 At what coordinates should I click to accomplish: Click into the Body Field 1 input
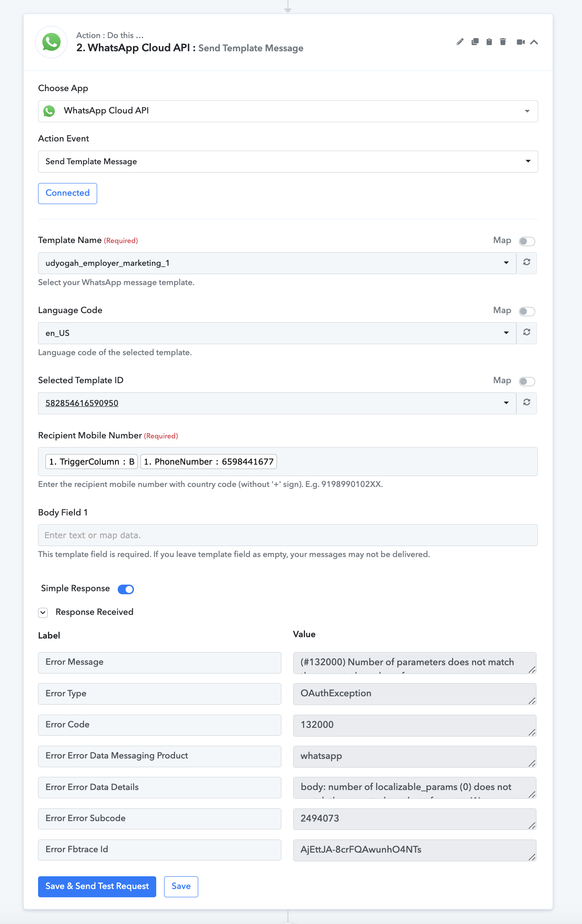coord(288,535)
